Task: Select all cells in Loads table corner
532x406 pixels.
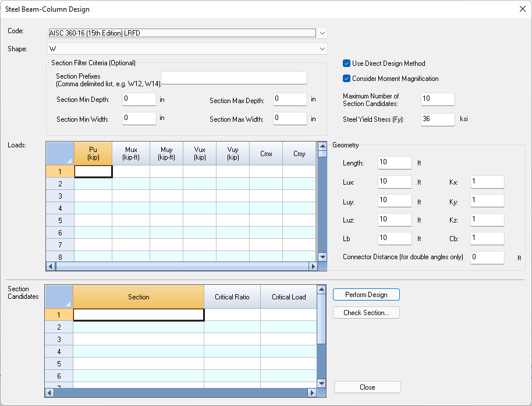Action: point(60,153)
